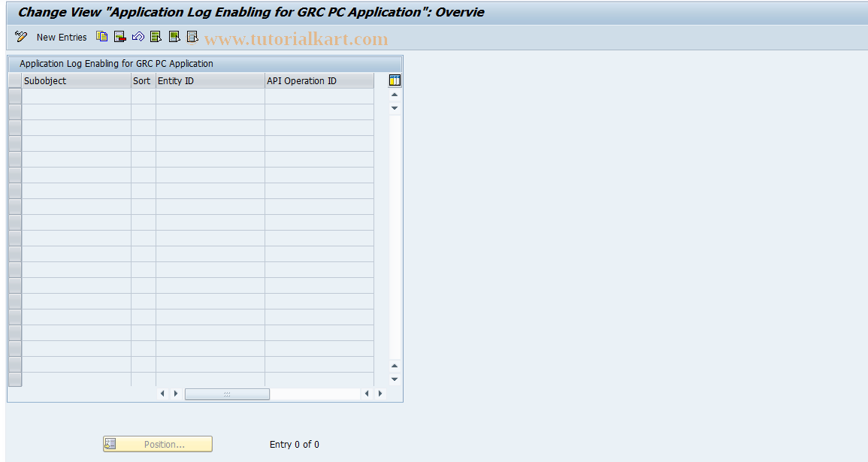Click the Entity ID column header
This screenshot has height=462, width=868.
pyautogui.click(x=210, y=81)
